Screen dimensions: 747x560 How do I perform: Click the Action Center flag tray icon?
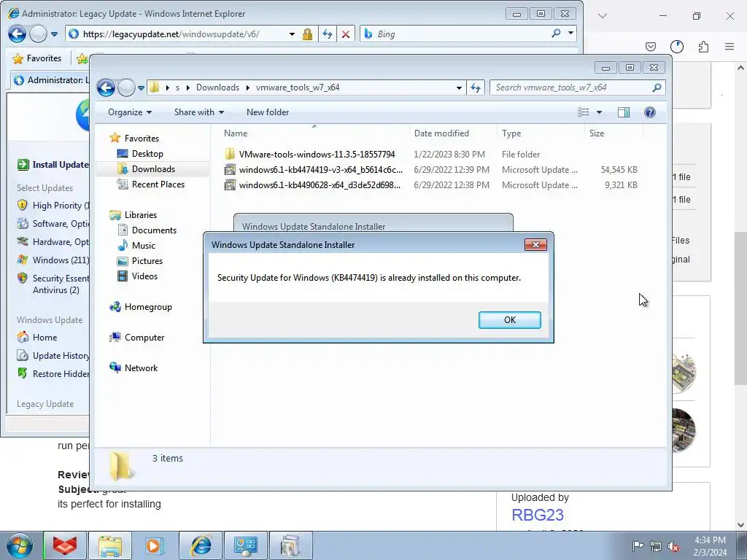click(638, 546)
